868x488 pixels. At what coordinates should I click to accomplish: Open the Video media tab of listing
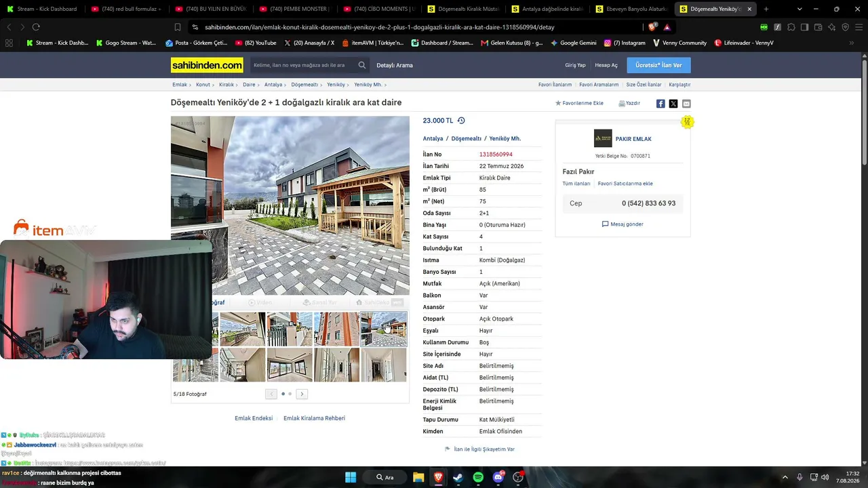pos(260,302)
